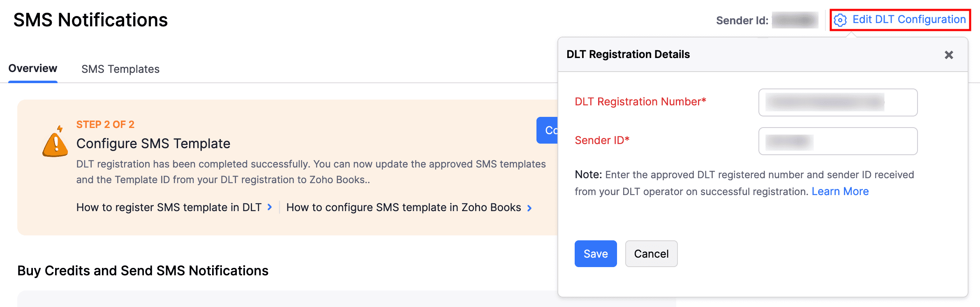The width and height of the screenshot is (980, 307).
Task: Click chevron after 'How to configure SMS template in Zoho Books'
Action: (529, 208)
